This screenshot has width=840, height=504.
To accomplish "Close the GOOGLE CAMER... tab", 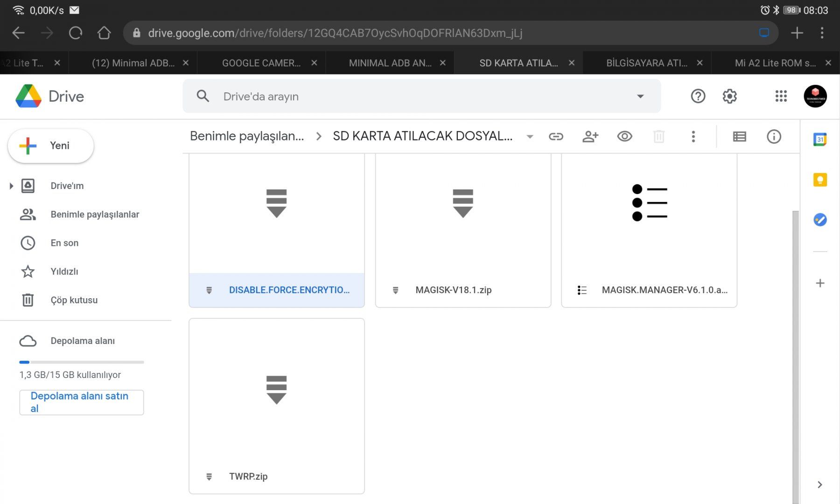I will [x=314, y=63].
